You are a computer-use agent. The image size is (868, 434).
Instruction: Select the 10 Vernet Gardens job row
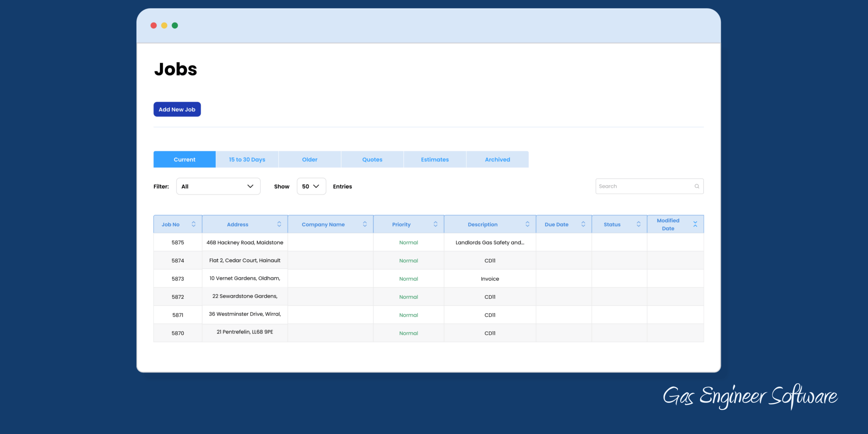[245, 279]
